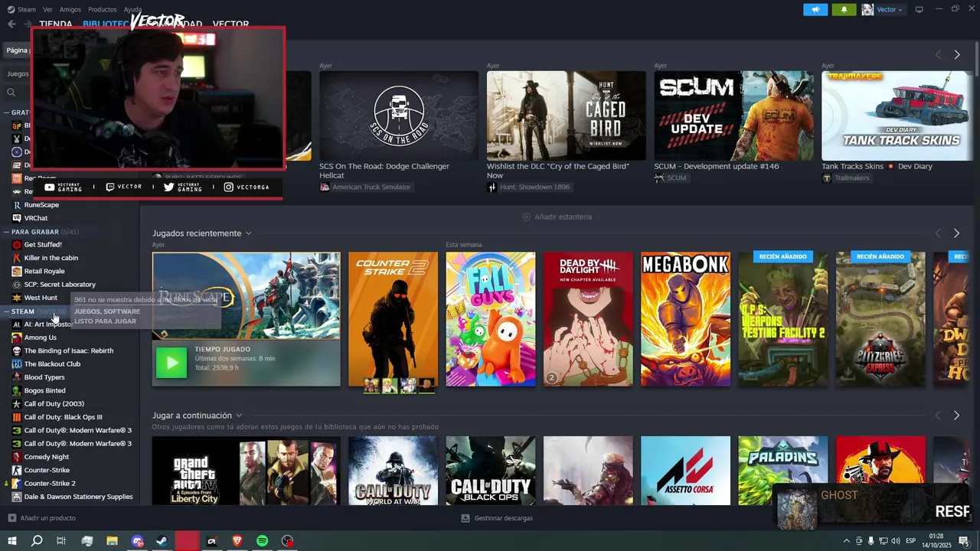Viewport: 980px width, 551px height.
Task: Click the American Truck Simulator small icon
Action: [x=325, y=187]
